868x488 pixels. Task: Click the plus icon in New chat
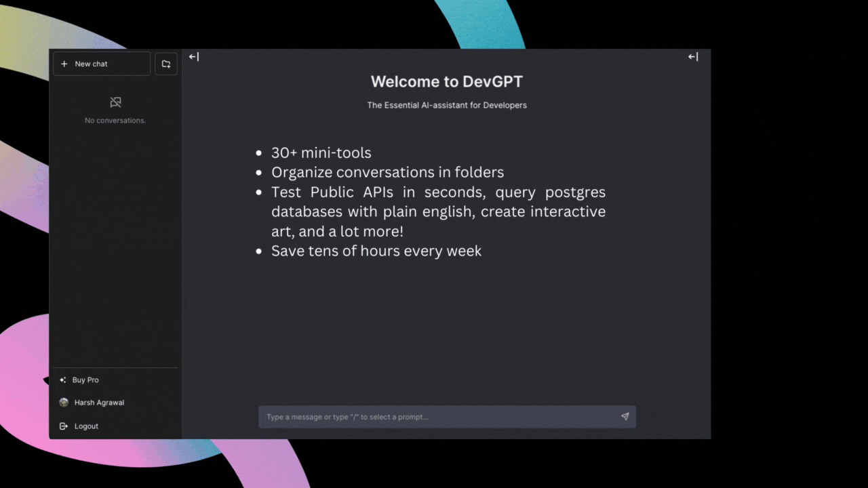tap(64, 64)
